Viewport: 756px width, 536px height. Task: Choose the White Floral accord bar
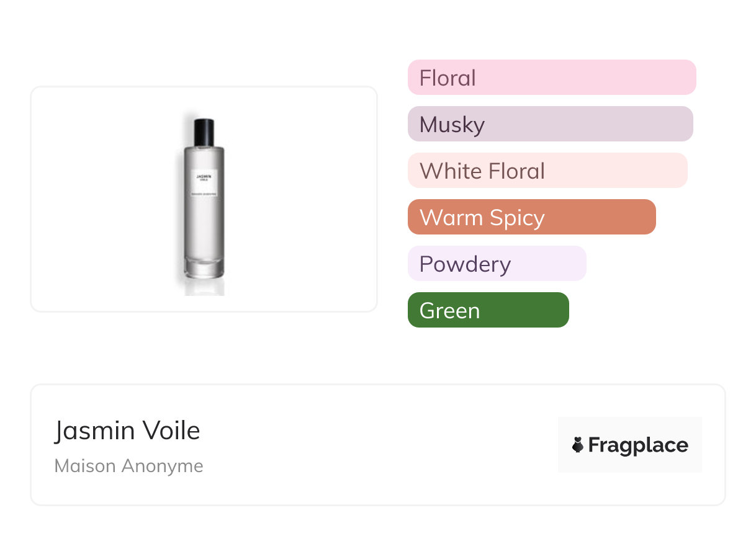pyautogui.click(x=547, y=171)
